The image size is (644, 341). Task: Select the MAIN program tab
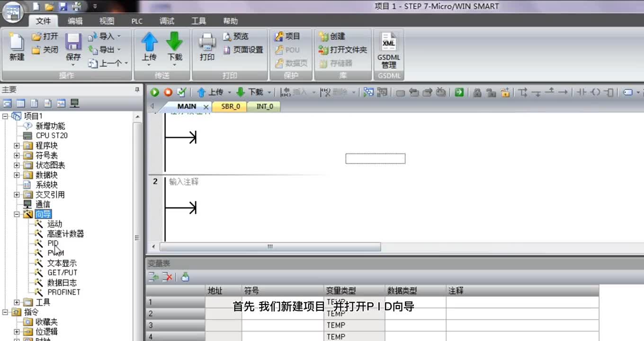click(x=187, y=107)
